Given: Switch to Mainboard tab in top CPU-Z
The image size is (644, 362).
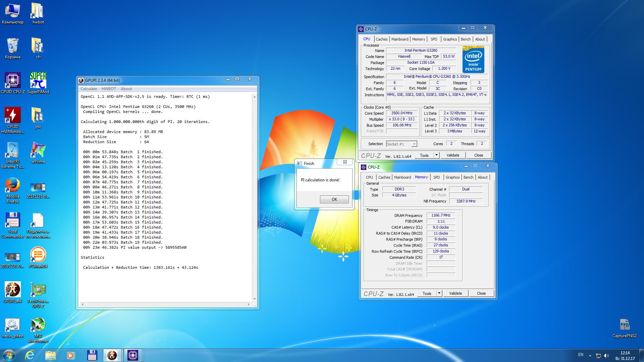Looking at the screenshot, I should point(400,39).
